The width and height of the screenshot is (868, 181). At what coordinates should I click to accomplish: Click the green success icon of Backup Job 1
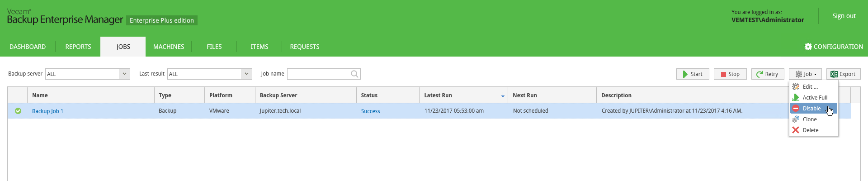point(18,111)
